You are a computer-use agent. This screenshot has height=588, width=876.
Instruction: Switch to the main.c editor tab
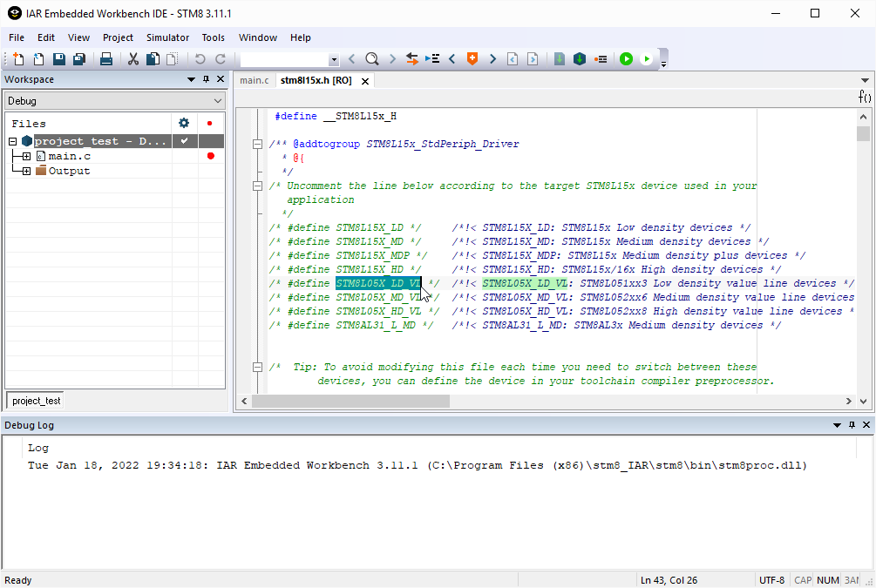(x=255, y=80)
